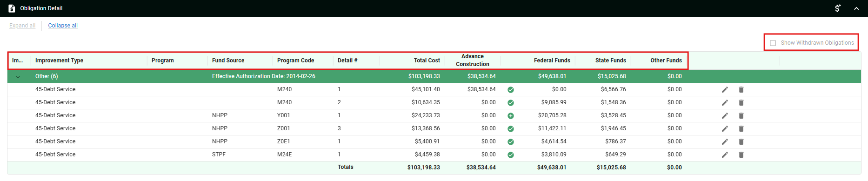
Task: Click the green plus icon on Y001 row
Action: 511,116
